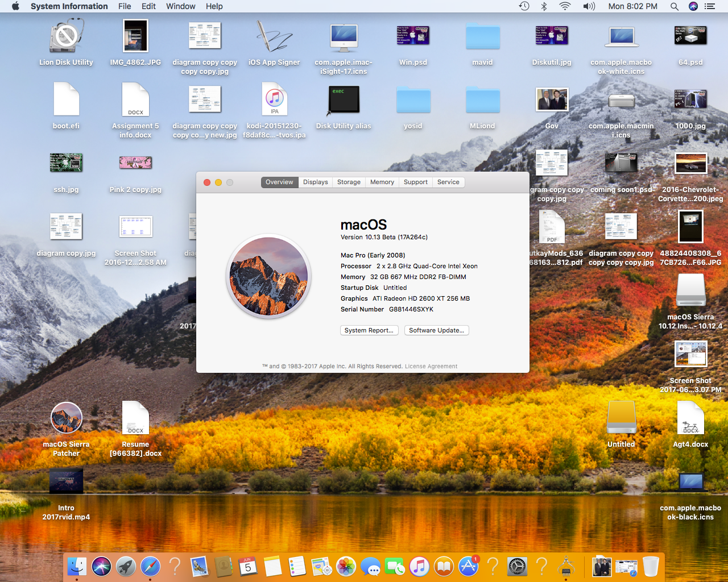Open the Help menu

coord(214,6)
